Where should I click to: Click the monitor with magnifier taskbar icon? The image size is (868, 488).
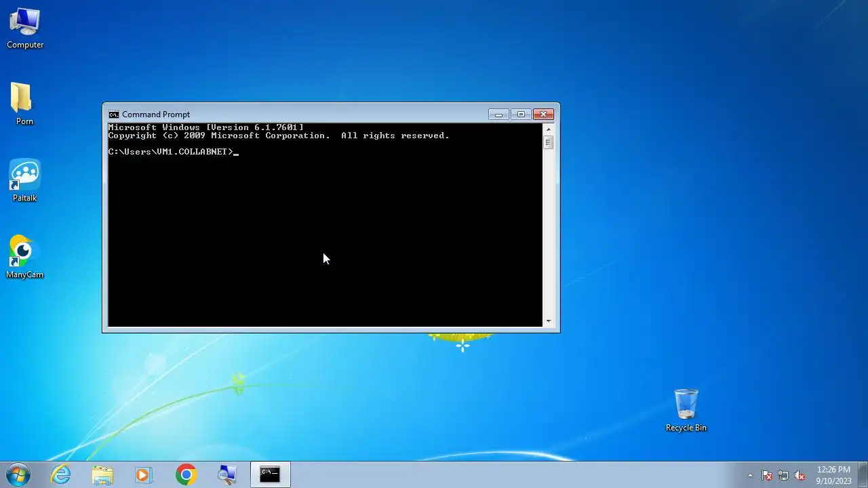click(x=227, y=474)
